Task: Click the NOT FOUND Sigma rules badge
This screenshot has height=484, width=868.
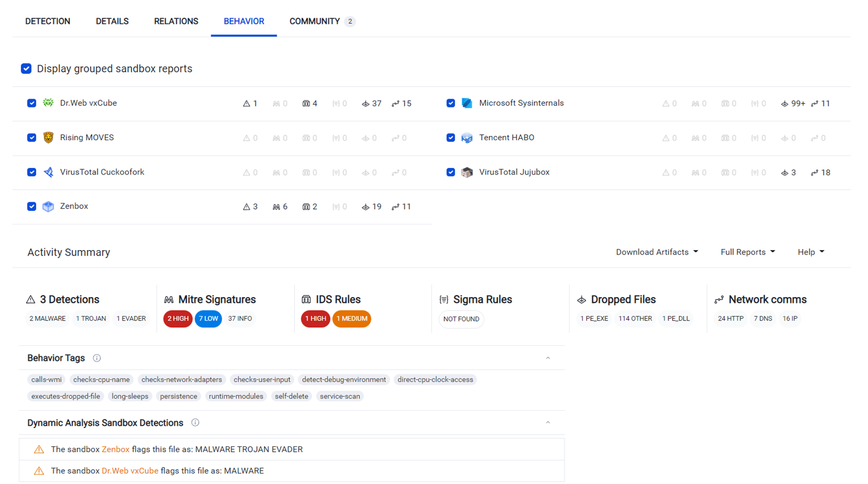Action: [x=461, y=319]
